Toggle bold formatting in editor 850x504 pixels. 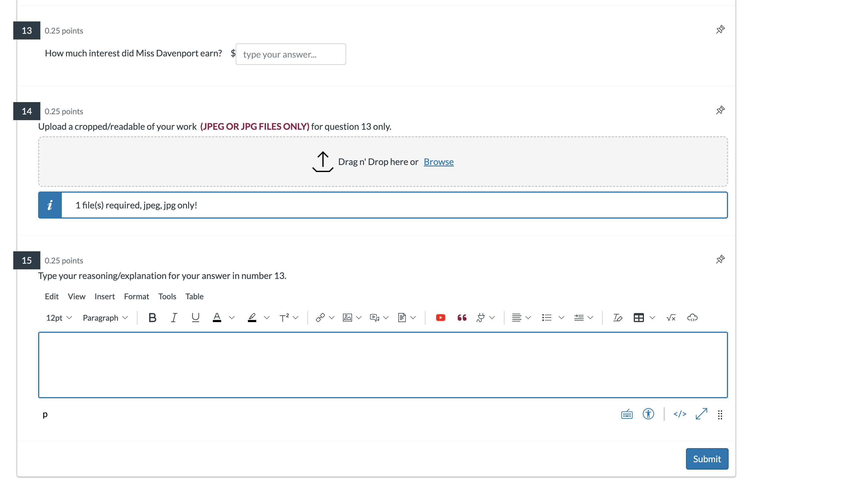coord(152,318)
